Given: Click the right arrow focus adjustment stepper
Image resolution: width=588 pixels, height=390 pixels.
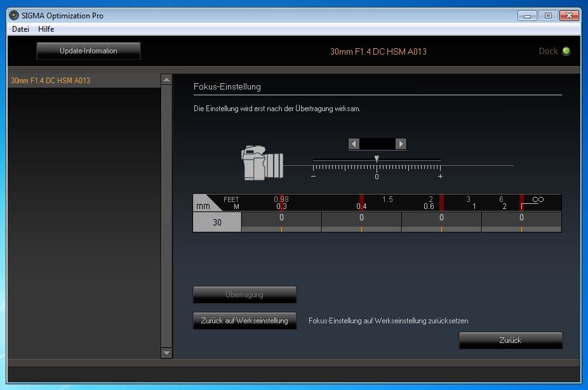Looking at the screenshot, I should coord(401,144).
